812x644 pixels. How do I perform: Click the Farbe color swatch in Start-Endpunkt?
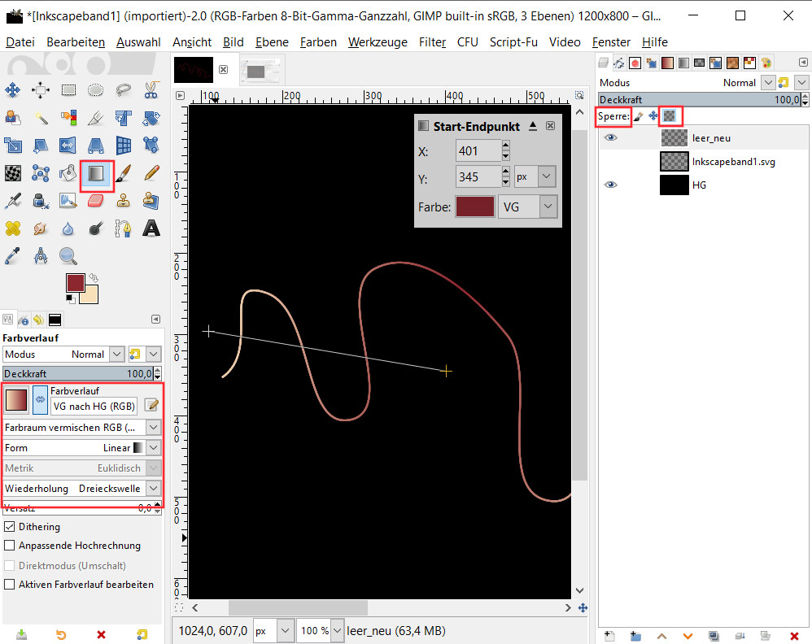(x=474, y=207)
